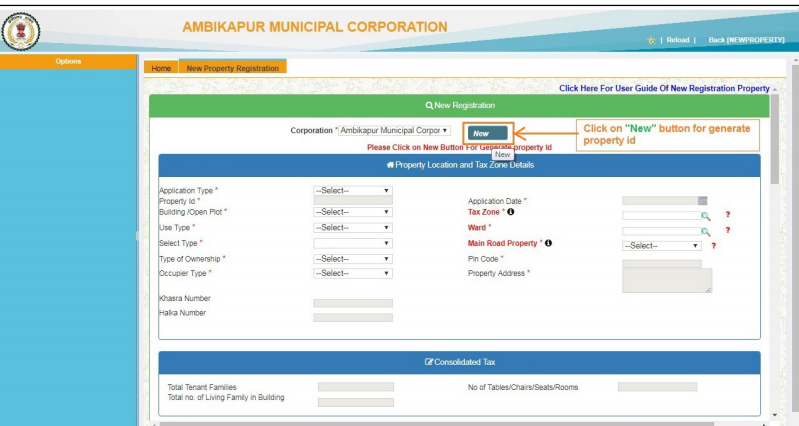
Task: Open the Main Road Property dropdown
Action: click(661, 246)
